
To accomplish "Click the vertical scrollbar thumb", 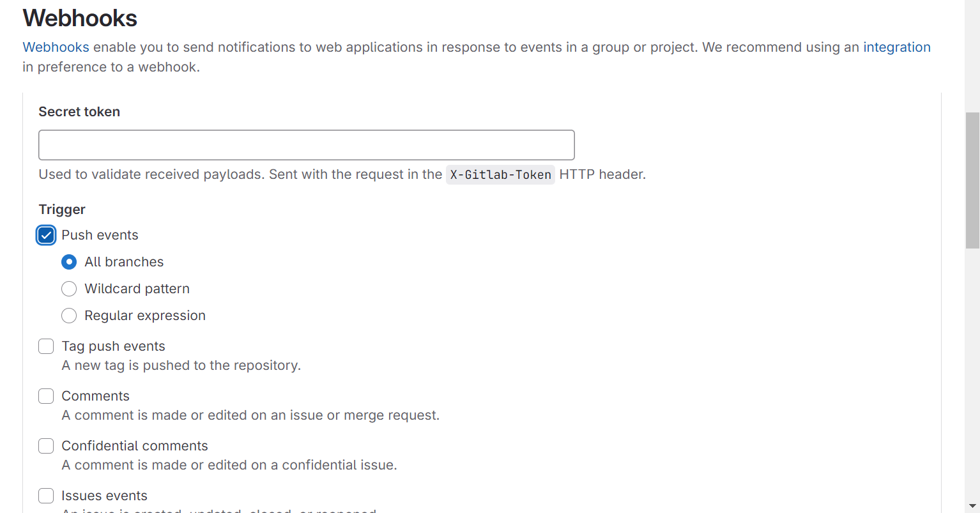I will click(x=972, y=180).
